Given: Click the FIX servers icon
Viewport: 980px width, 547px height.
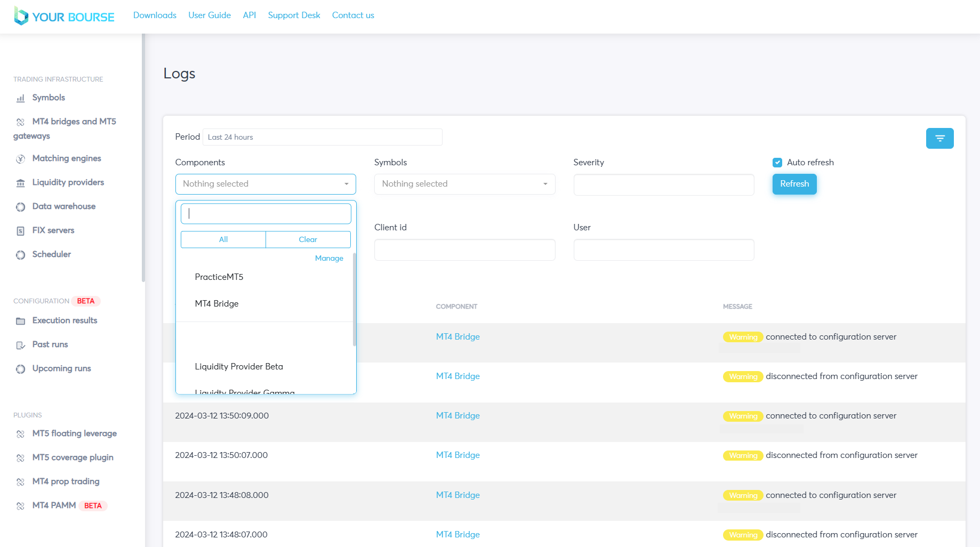Looking at the screenshot, I should point(20,231).
